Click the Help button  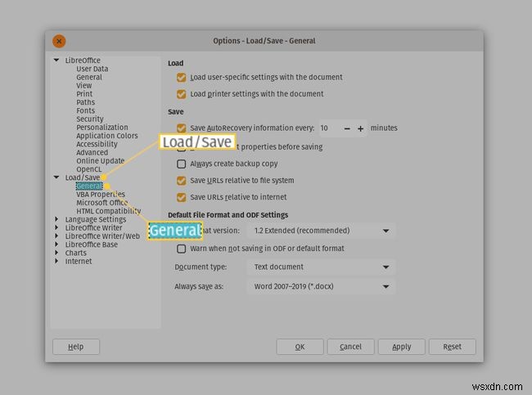pyautogui.click(x=76, y=347)
